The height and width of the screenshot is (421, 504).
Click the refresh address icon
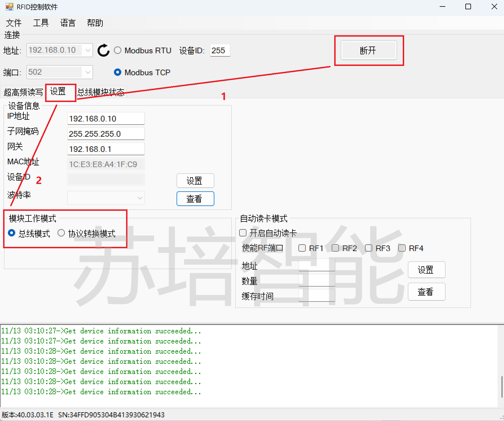pyautogui.click(x=103, y=50)
